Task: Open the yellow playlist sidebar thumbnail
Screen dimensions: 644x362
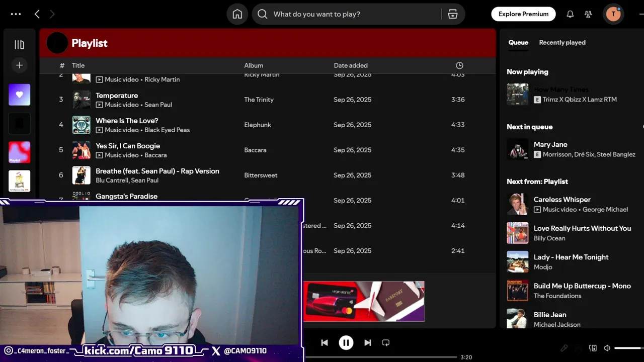Action: [x=19, y=181]
